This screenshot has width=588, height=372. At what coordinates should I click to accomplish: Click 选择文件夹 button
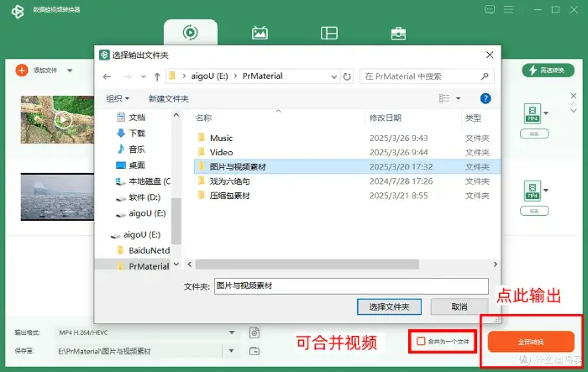(x=389, y=307)
